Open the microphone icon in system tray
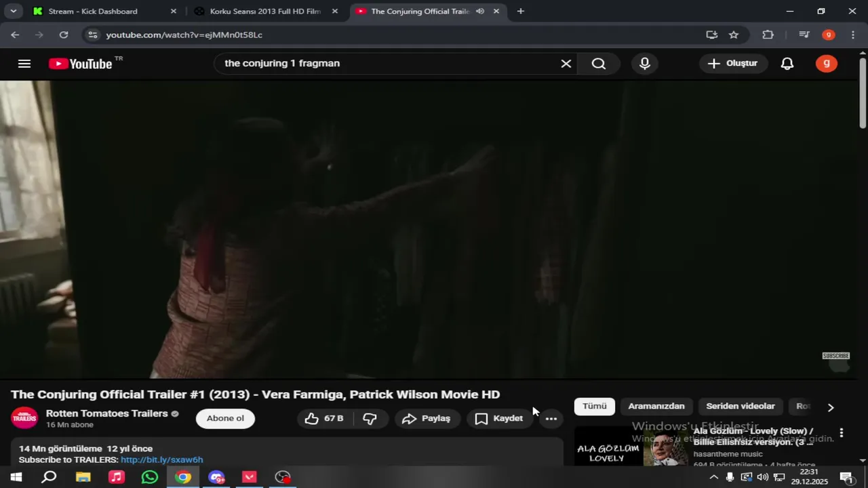The image size is (868, 488). click(730, 477)
